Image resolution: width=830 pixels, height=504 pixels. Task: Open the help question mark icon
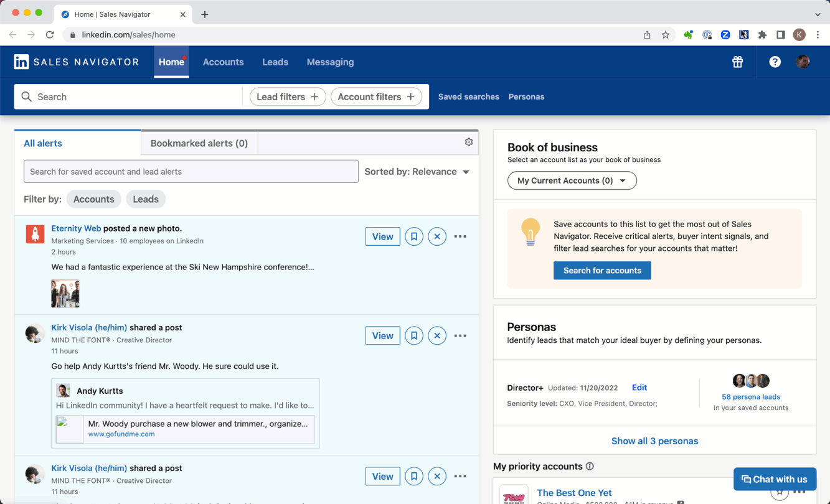point(775,62)
